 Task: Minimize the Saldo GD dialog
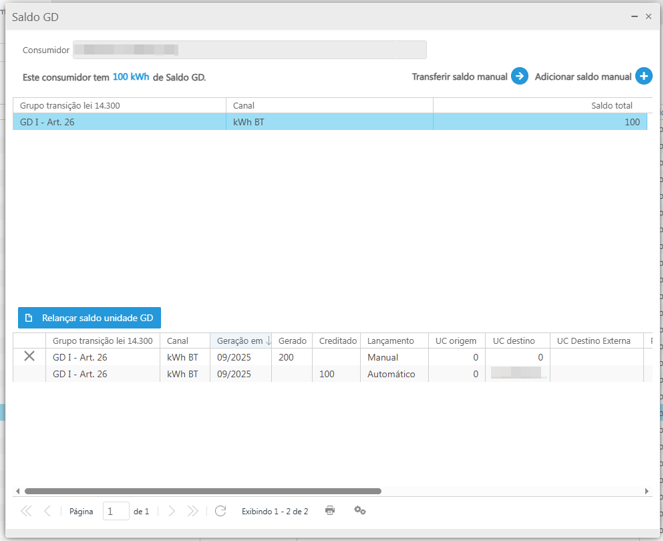coord(634,17)
